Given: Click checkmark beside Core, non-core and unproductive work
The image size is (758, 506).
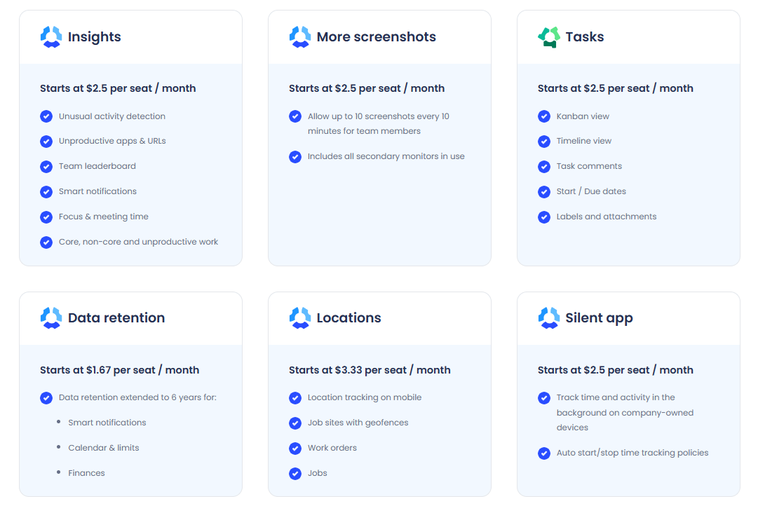Looking at the screenshot, I should [x=46, y=242].
